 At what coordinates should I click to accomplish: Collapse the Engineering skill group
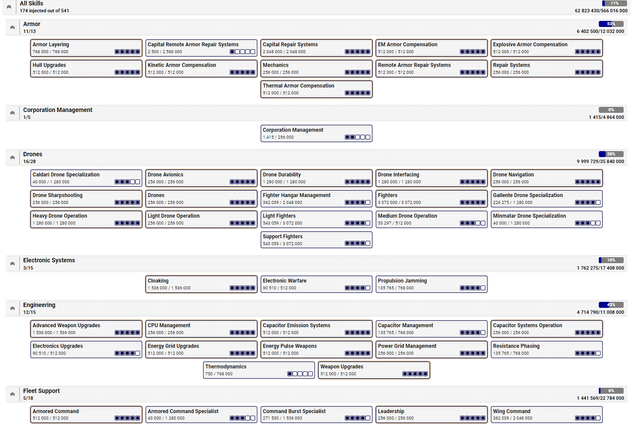[x=12, y=308]
